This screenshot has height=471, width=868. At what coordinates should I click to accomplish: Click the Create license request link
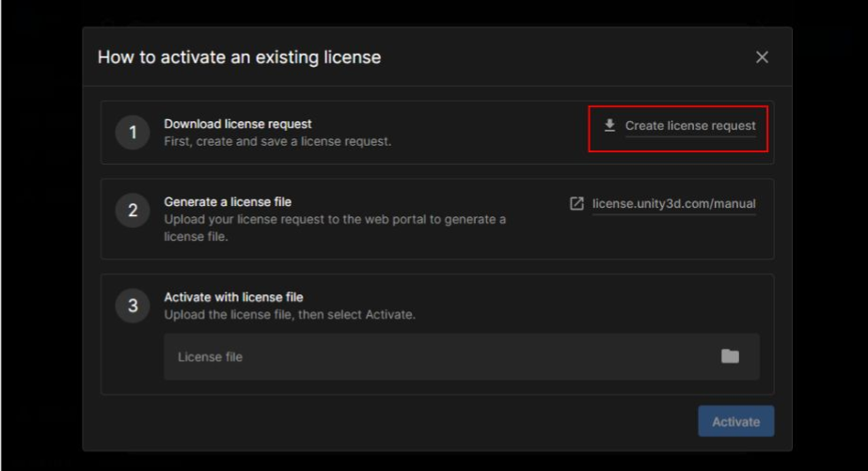point(689,126)
